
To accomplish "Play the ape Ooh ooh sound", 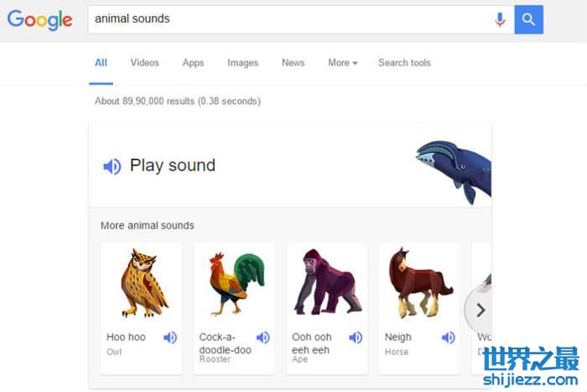I will tap(356, 338).
